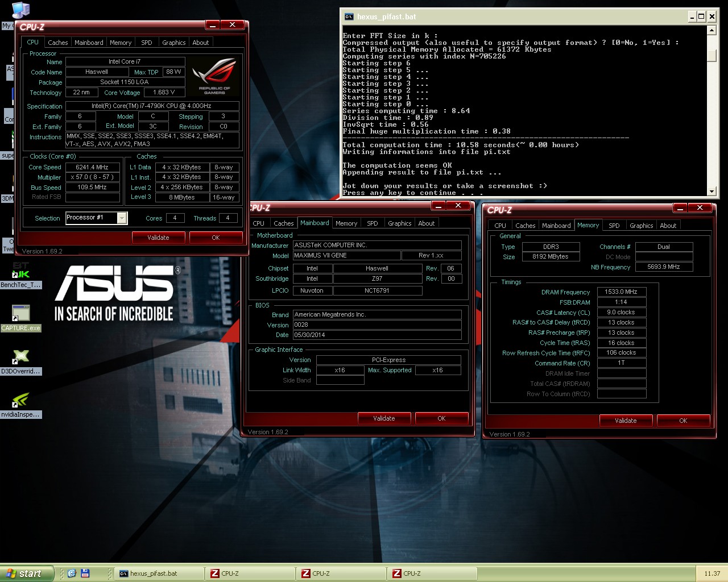Viewport: 728px width, 582px height.
Task: Select Graphics tab in the Memory CPU-Z window
Action: [x=642, y=226]
